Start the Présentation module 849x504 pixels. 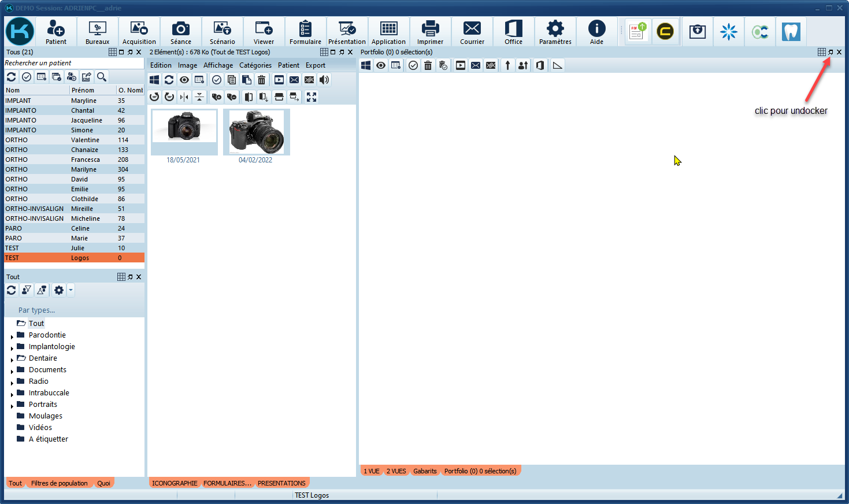coord(347,32)
